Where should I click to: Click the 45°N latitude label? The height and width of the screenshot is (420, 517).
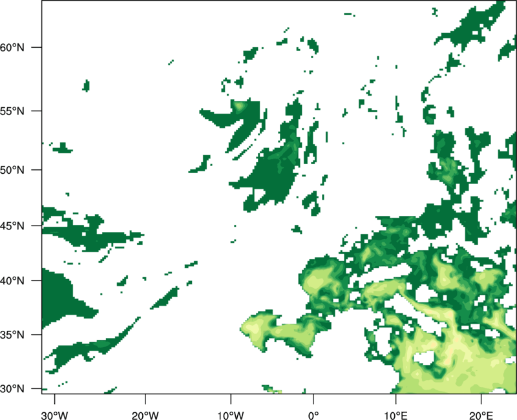[12, 226]
